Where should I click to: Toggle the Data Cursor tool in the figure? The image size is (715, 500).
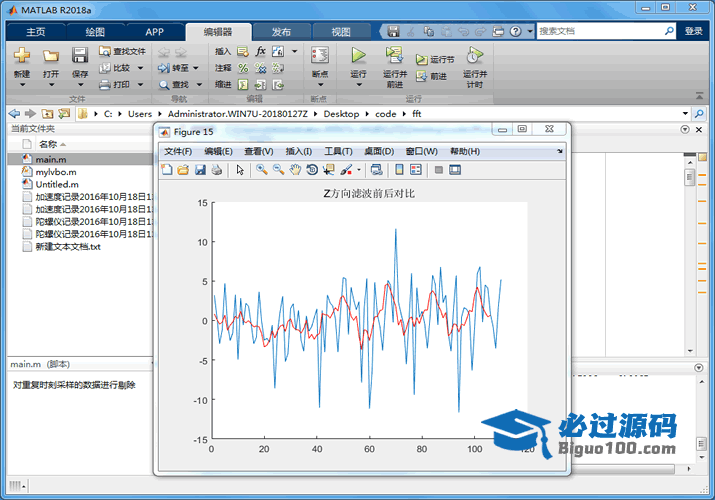coord(328,170)
